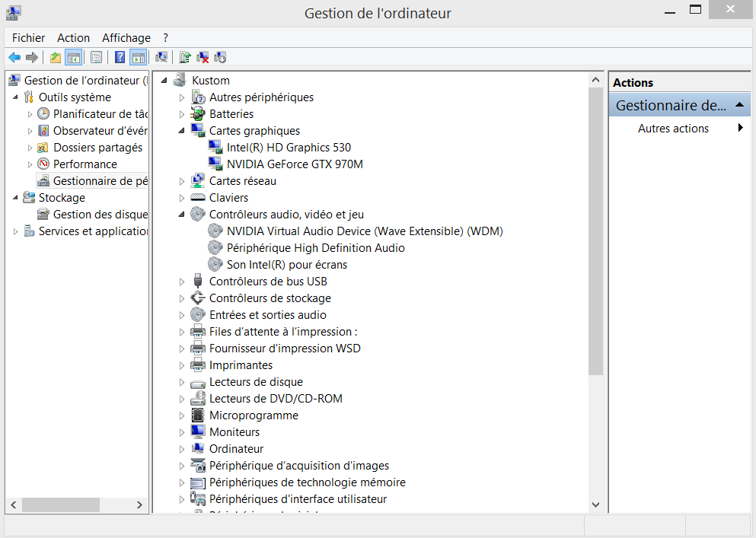
Task: Click the Entrées et sorties audio icon
Action: 198,315
